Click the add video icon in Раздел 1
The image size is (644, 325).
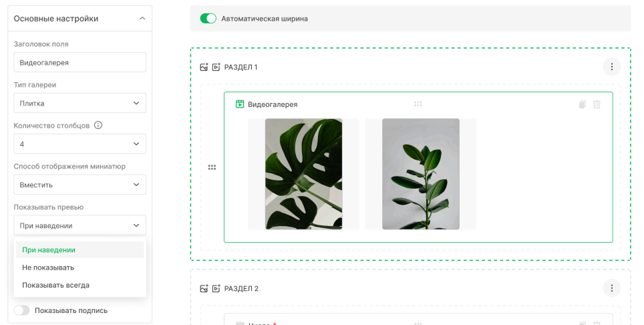[216, 67]
